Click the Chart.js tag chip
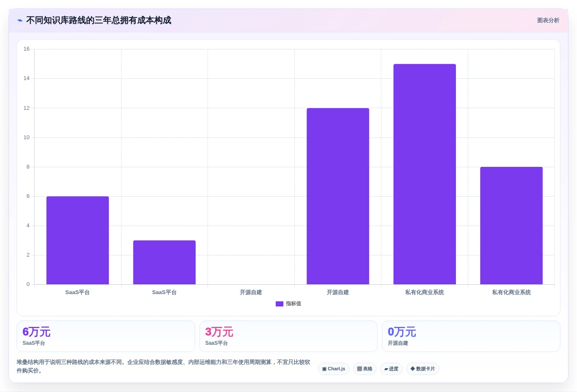Viewport: 577px width, 392px height. pos(334,369)
